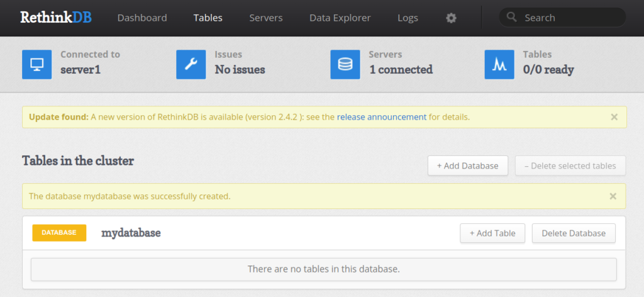Click the Issues wrench icon

tap(191, 64)
